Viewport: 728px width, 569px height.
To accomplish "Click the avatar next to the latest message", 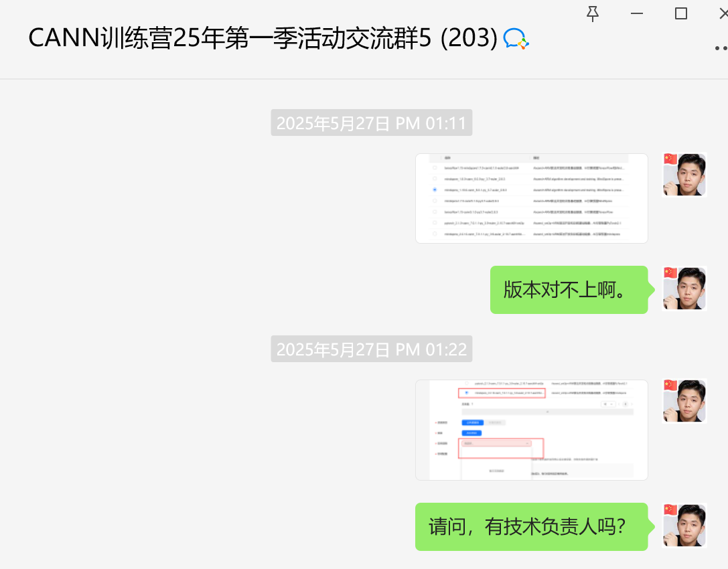I will coord(684,525).
